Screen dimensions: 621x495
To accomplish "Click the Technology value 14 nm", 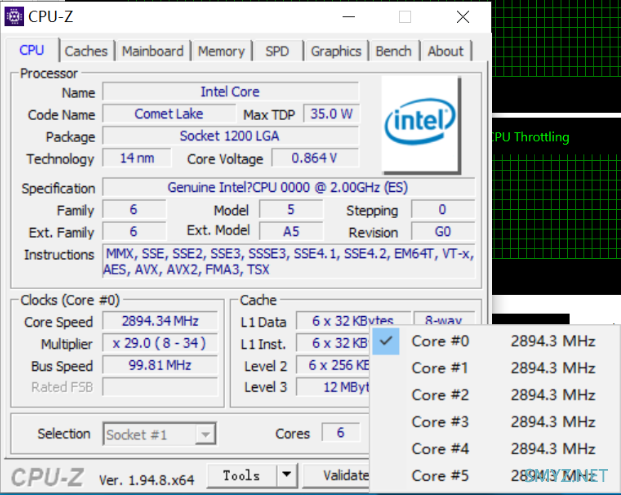I will 137,158.
